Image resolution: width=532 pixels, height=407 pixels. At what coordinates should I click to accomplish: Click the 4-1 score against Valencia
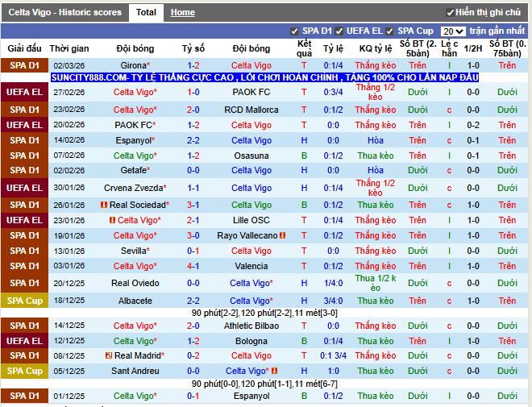click(193, 266)
